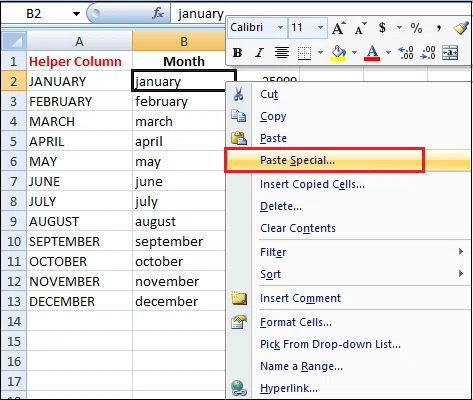
Task: Apply accounting dollar format
Action: pyautogui.click(x=382, y=28)
